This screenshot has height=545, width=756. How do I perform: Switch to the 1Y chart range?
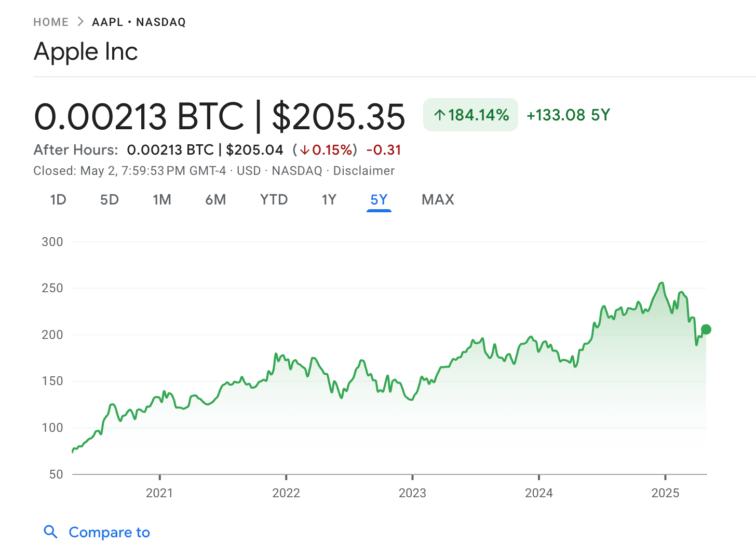click(x=329, y=199)
